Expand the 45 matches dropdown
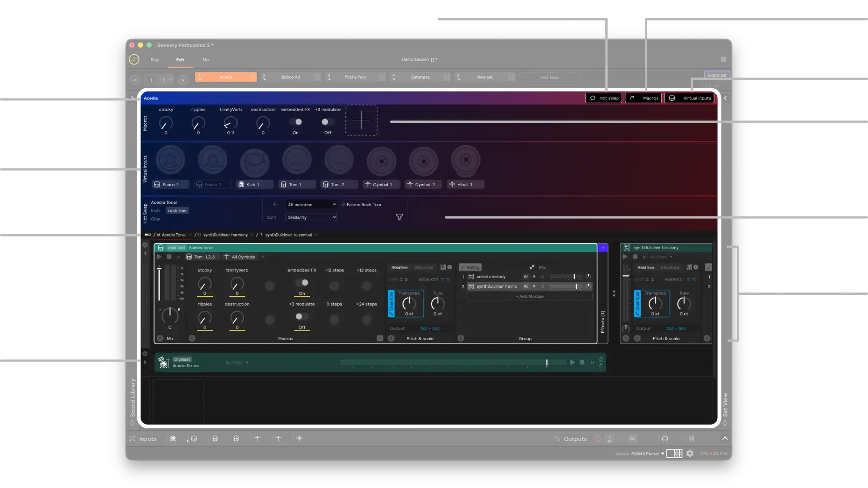 point(311,204)
